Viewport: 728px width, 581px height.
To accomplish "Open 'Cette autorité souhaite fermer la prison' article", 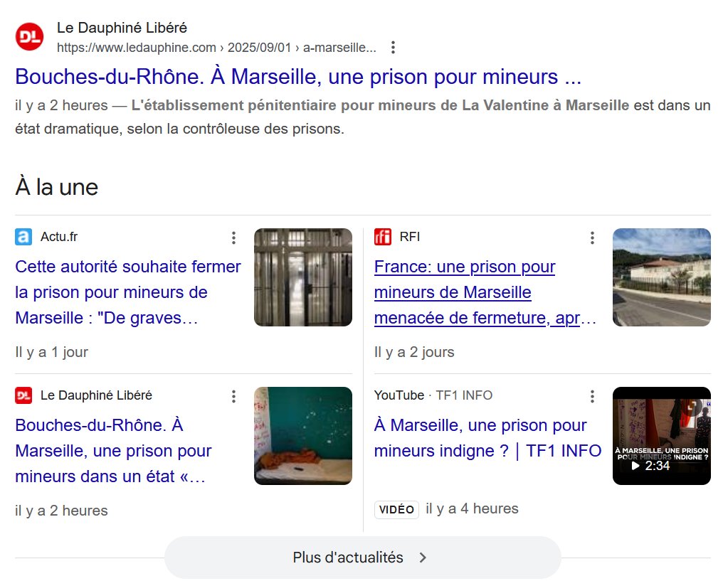I will (x=128, y=292).
